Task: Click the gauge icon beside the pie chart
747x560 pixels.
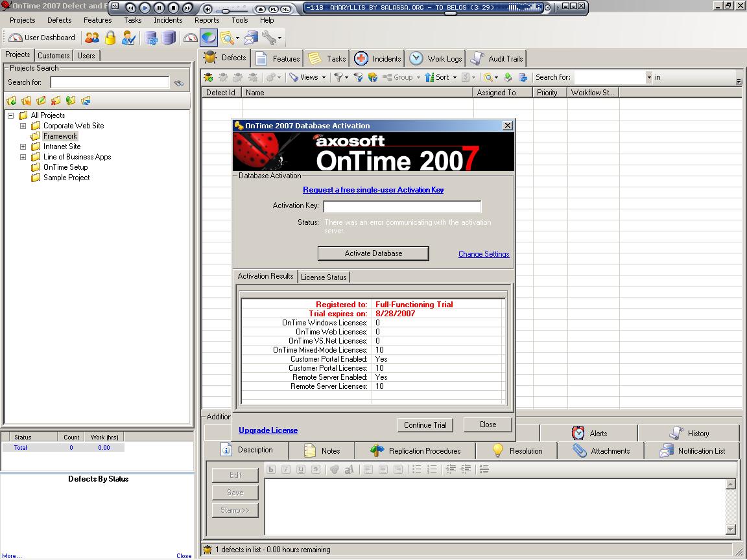Action: tap(191, 38)
